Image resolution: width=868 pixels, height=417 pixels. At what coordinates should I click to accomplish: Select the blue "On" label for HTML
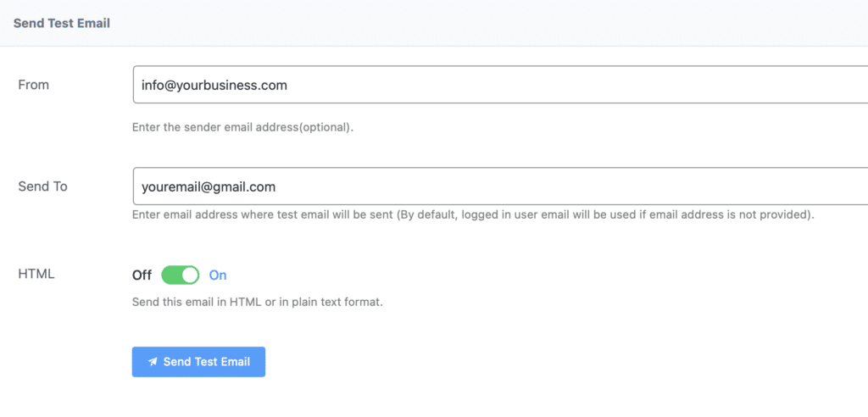tap(218, 275)
